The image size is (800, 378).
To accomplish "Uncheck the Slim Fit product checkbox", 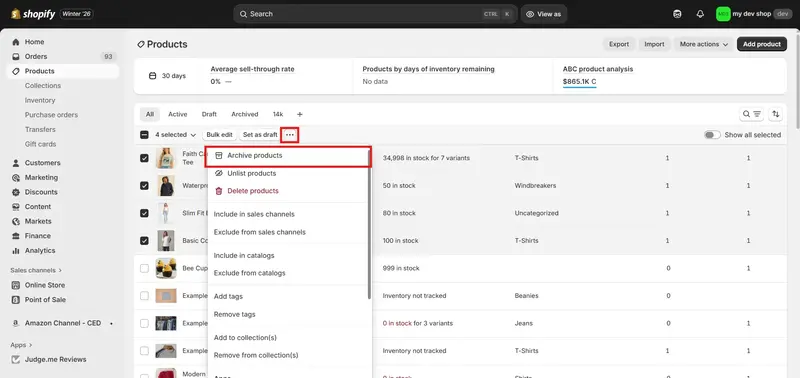I will pyautogui.click(x=144, y=213).
